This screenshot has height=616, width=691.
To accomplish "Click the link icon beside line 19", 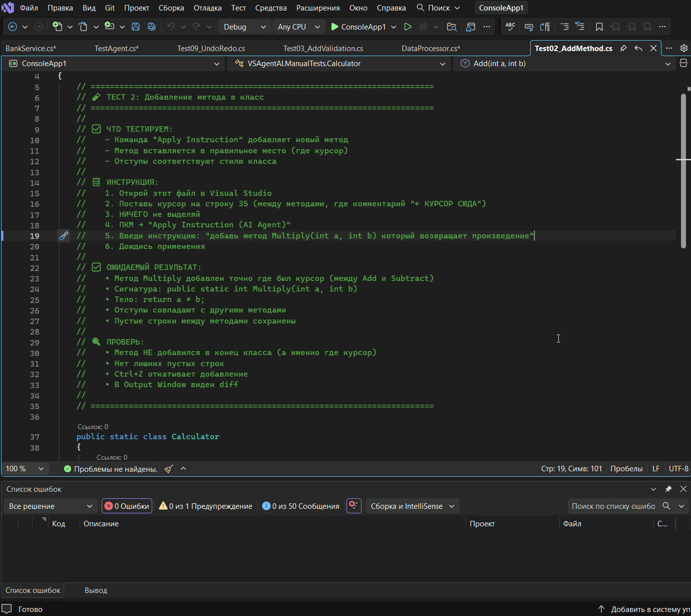I will 64,236.
